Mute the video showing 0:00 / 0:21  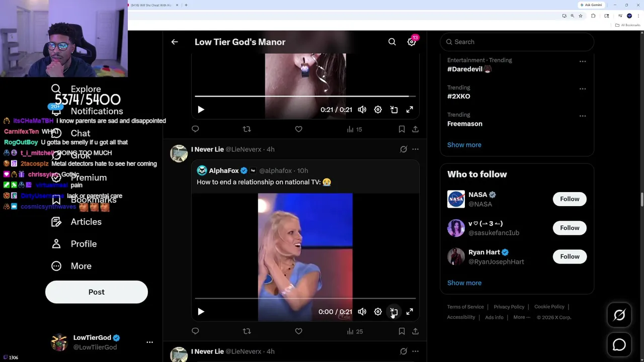coord(362,312)
